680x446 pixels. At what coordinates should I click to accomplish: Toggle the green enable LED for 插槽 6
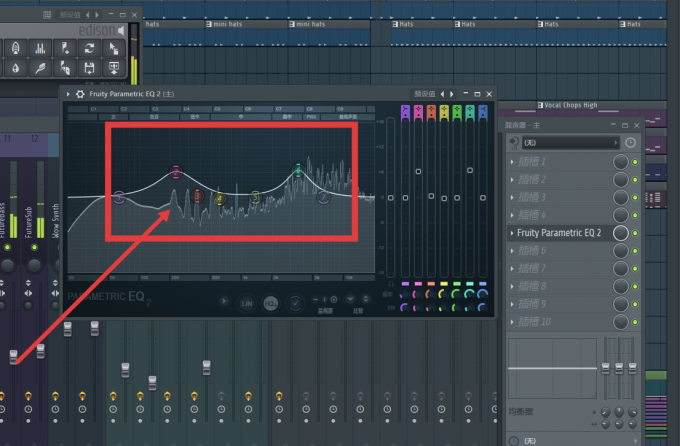click(635, 251)
